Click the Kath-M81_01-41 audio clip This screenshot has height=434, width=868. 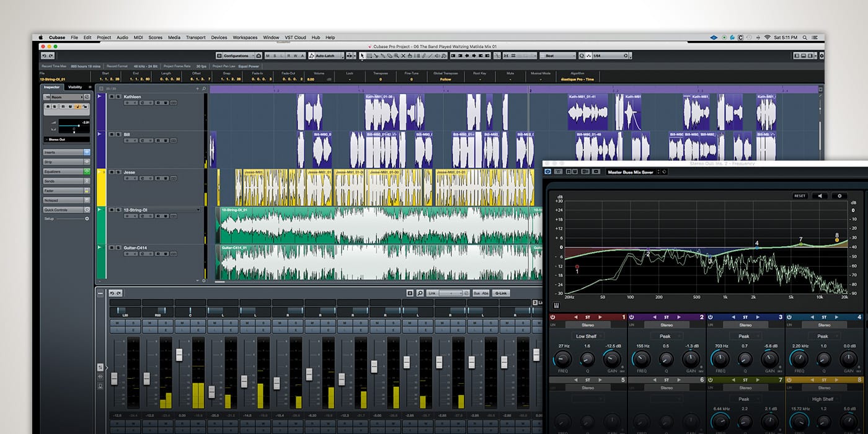pos(587,112)
